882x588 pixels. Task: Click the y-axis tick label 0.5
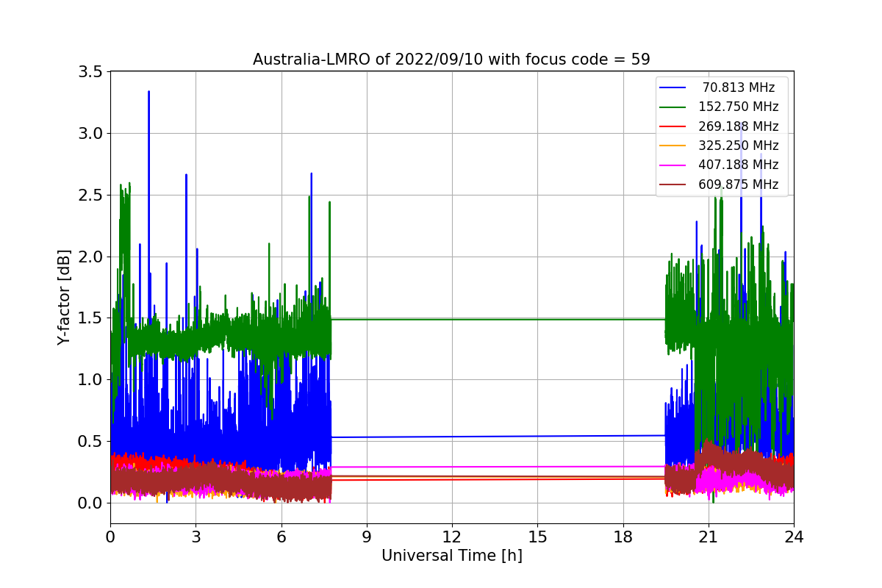point(90,442)
